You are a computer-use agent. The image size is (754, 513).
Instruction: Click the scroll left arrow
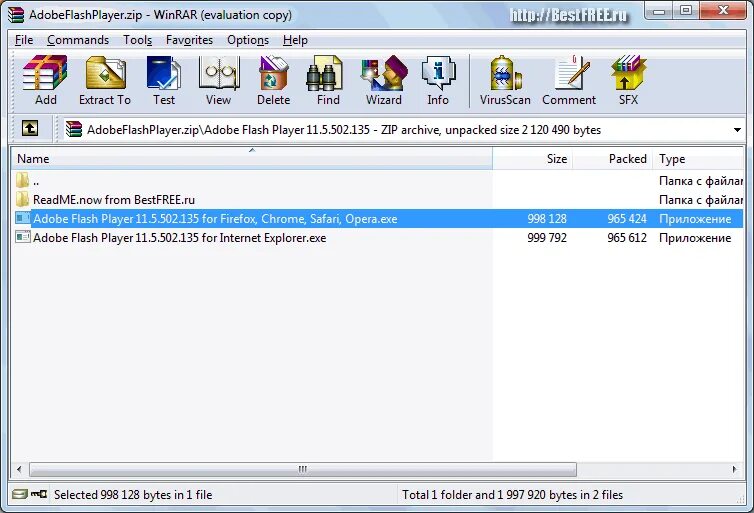[19, 469]
